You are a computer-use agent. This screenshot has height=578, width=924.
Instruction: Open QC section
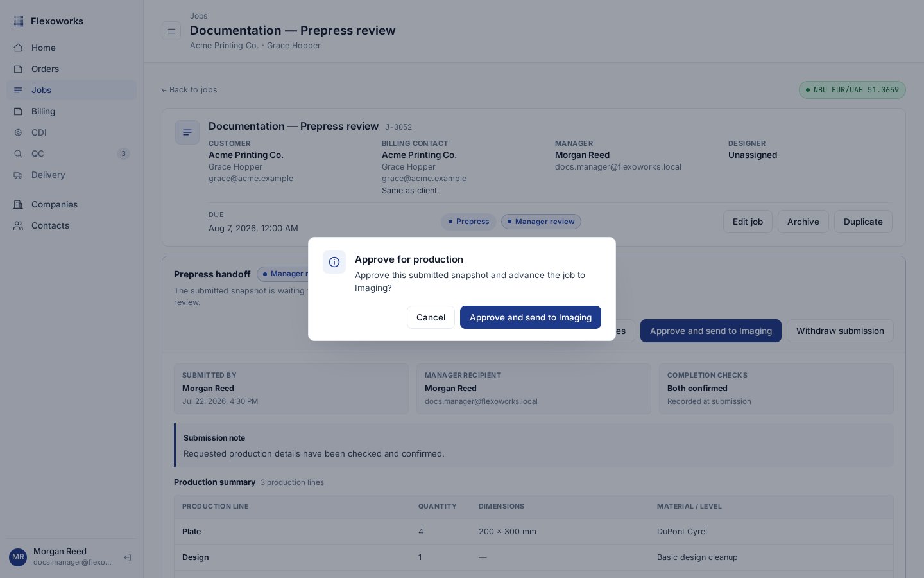(71, 153)
